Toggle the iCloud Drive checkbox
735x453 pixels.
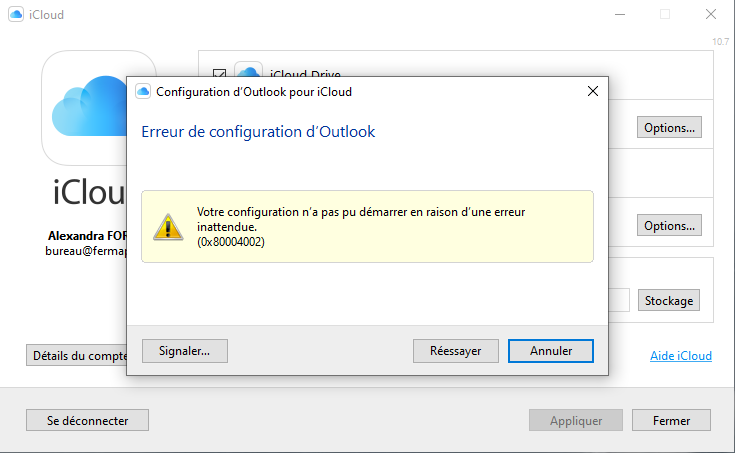tap(220, 73)
